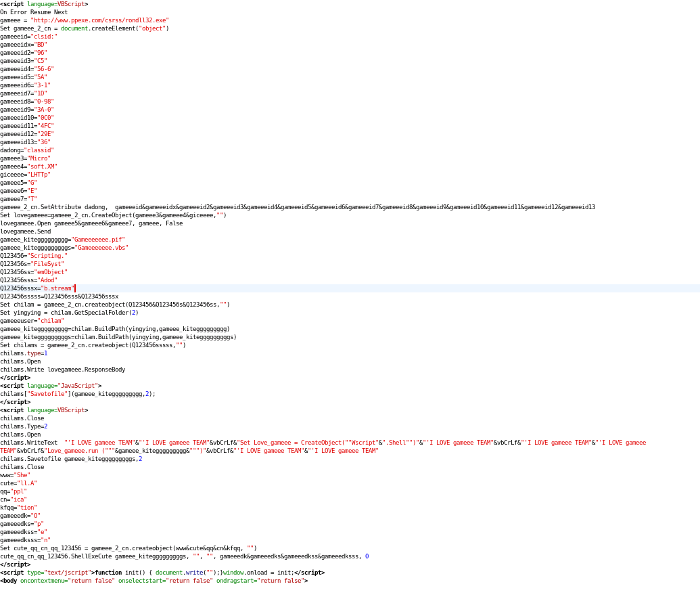Image resolution: width=700 pixels, height=599 pixels.
Task: Place cursor on gameeeid12="29E"
Action: 27,133
